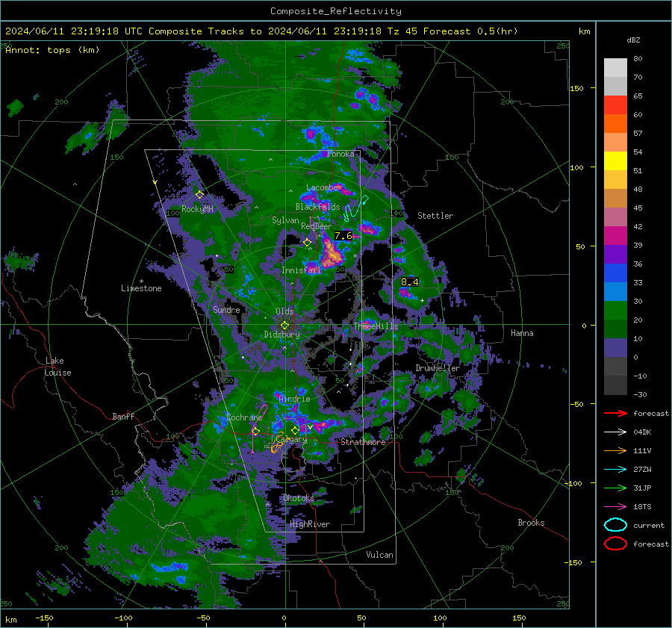This screenshot has height=628, width=672.
Task: Click the yellow diamond marker below Cochrane
Action: (256, 431)
